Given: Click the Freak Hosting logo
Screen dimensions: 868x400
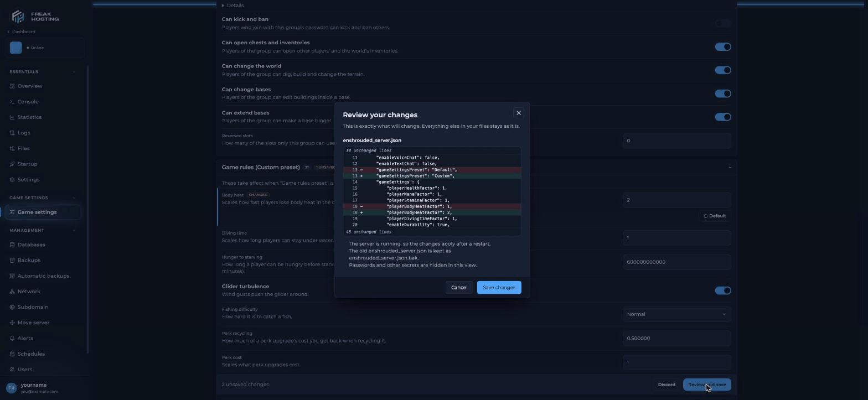Looking at the screenshot, I should point(35,16).
